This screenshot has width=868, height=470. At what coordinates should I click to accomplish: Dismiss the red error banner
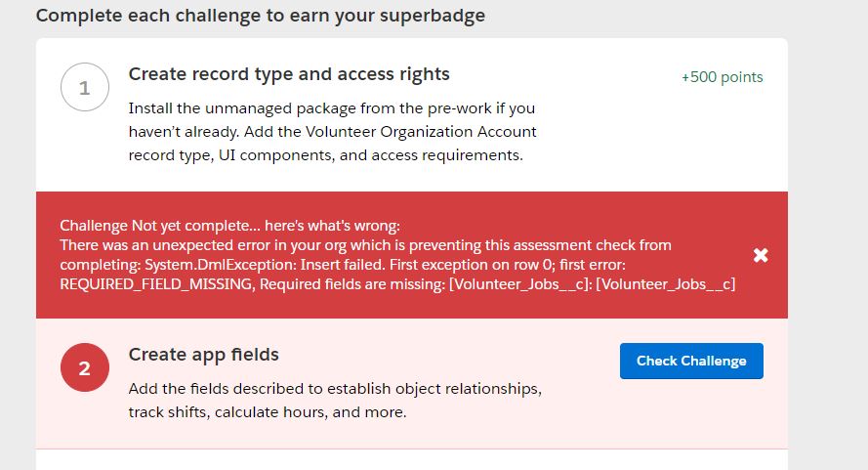(x=761, y=255)
